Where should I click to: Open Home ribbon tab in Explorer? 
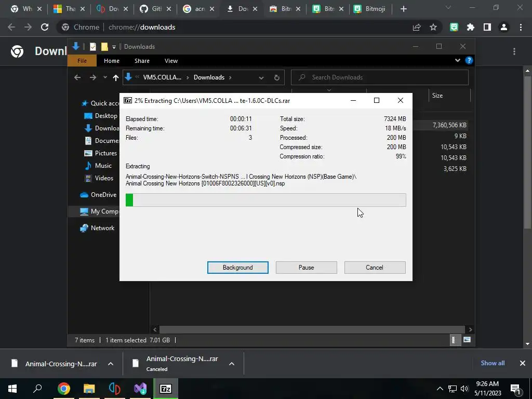click(112, 61)
